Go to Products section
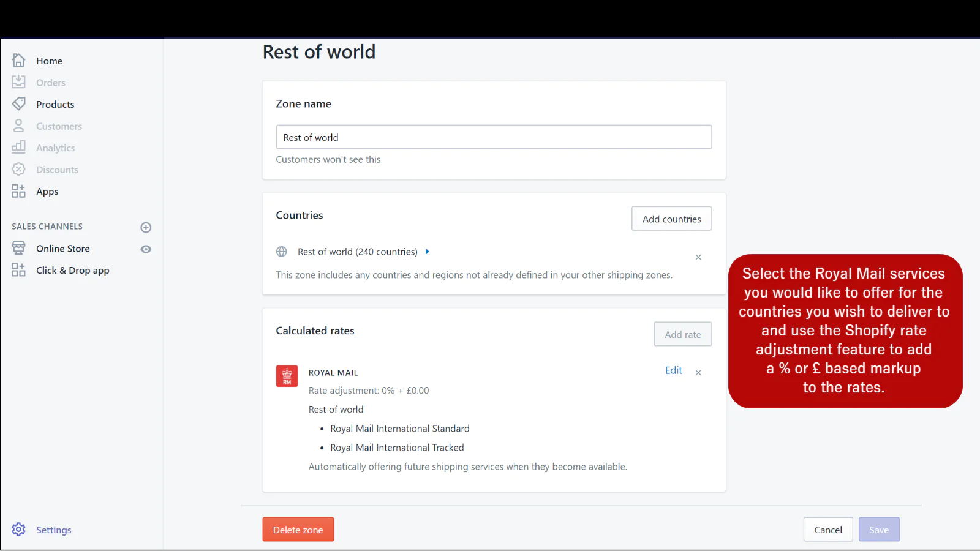The width and height of the screenshot is (980, 551). coord(55,104)
